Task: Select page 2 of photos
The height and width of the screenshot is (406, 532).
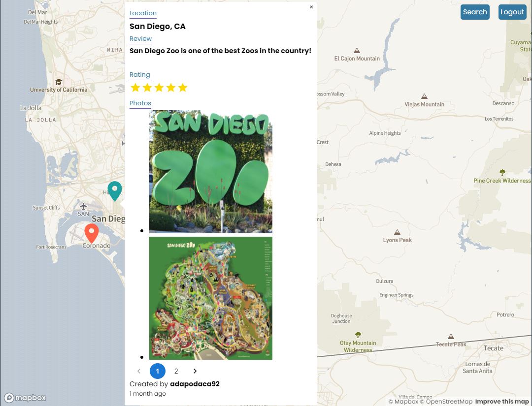Action: [x=176, y=371]
